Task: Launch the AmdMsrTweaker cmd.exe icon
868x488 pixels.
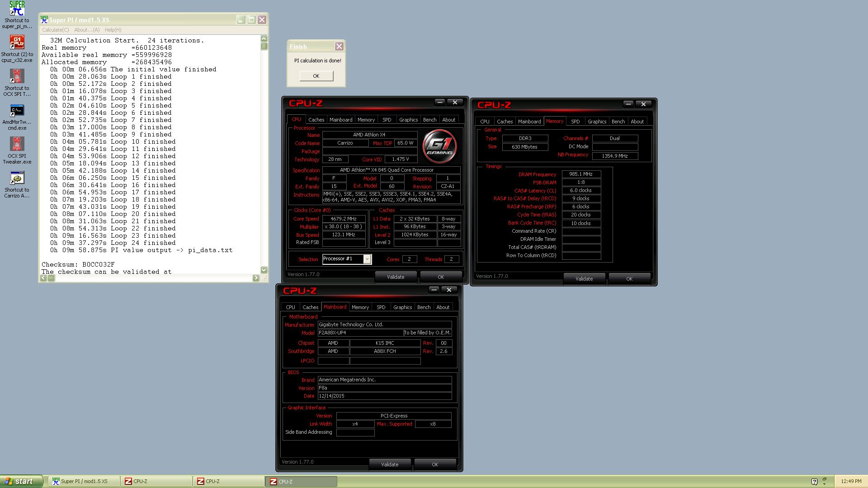Action: (x=17, y=117)
